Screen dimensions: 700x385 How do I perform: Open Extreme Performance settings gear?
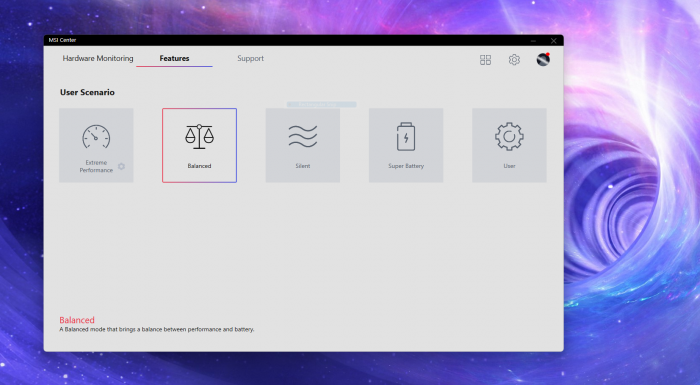coord(121,167)
